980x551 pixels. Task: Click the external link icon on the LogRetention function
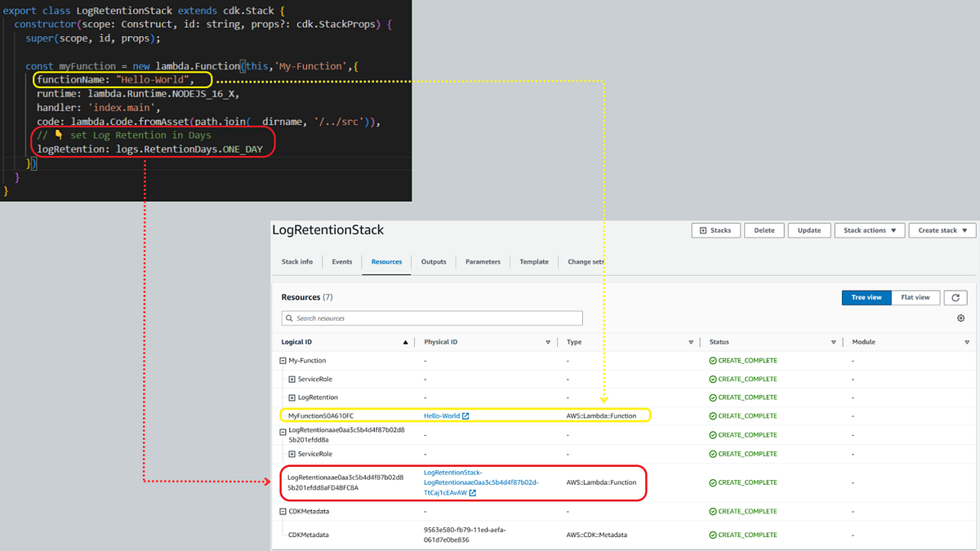(473, 493)
